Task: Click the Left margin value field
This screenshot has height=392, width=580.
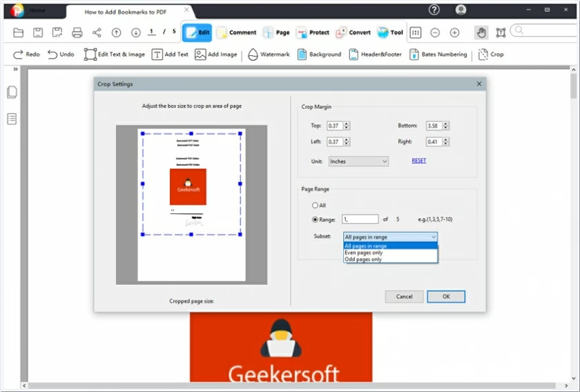Action: pyautogui.click(x=335, y=141)
